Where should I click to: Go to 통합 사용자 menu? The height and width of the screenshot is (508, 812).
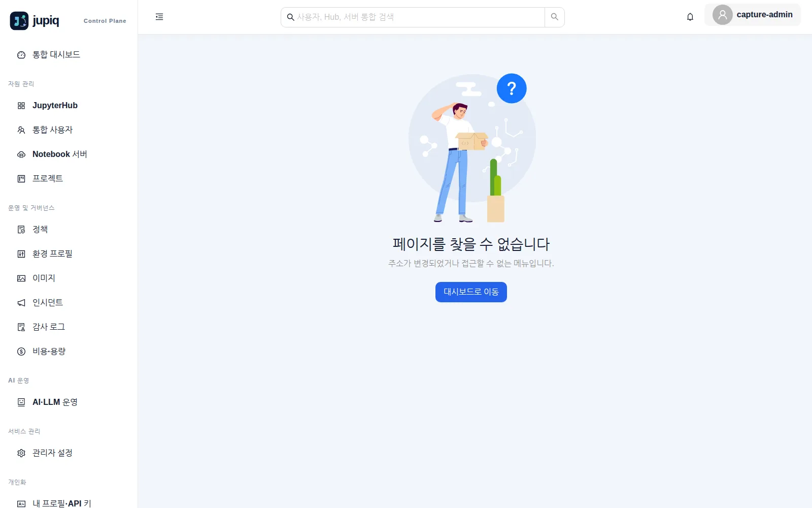pyautogui.click(x=69, y=130)
